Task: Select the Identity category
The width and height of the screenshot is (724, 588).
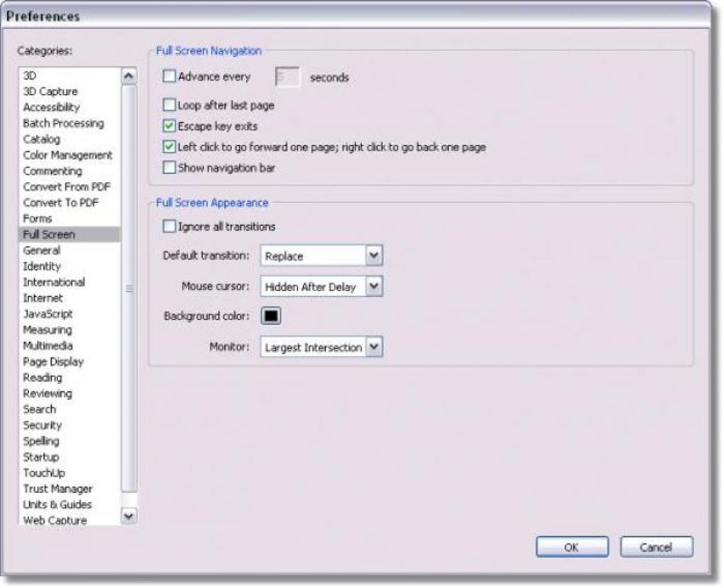Action: click(70, 266)
